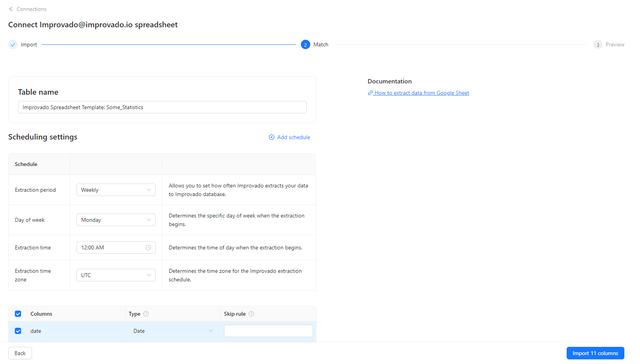Screen dimensions: 640x364
Task: Click the plus icon beside Add schedule
Action: [x=272, y=137]
